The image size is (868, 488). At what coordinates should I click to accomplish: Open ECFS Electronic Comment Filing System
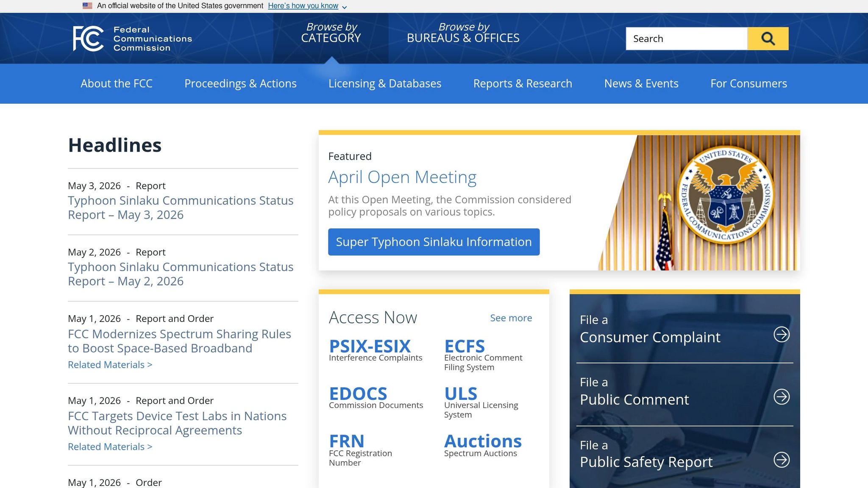483,355
